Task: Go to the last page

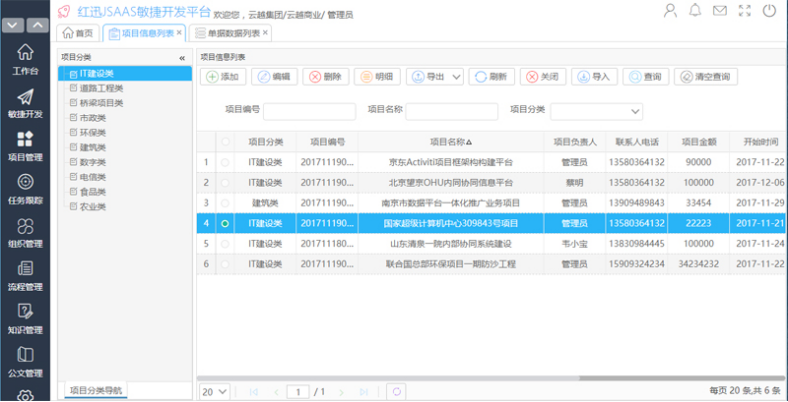Action: click(x=364, y=392)
